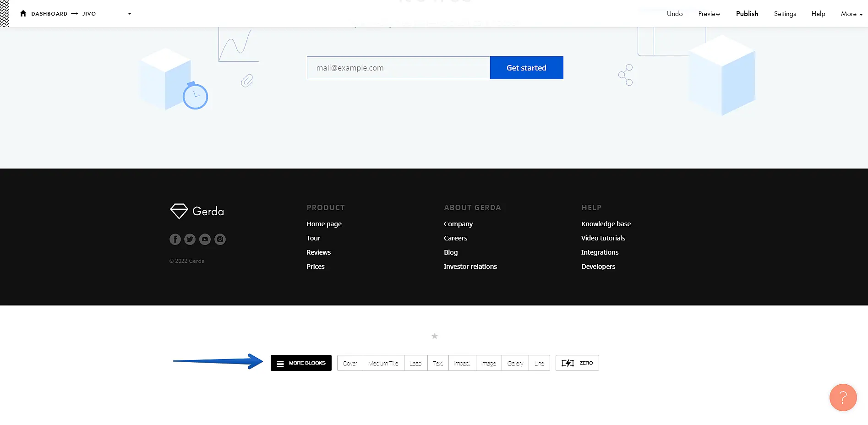Add an Image block
This screenshot has width=868, height=425.
pos(489,363)
